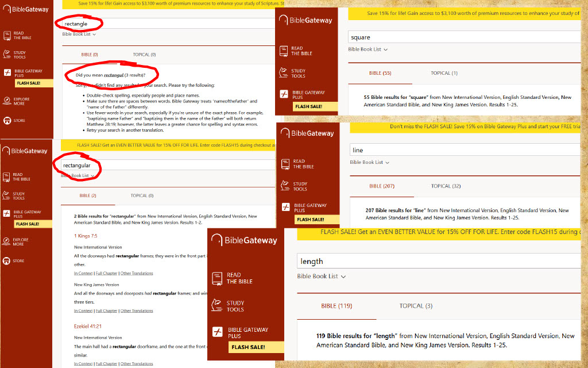Click the search field containing "length"
This screenshot has width=588, height=368.
436,261
